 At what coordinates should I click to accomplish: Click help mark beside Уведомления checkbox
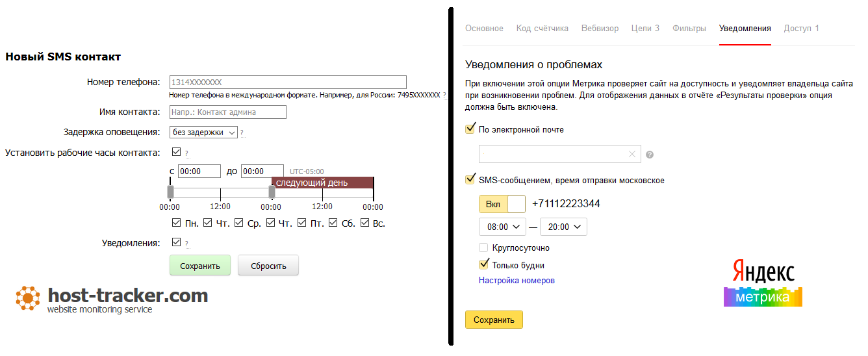pos(186,244)
